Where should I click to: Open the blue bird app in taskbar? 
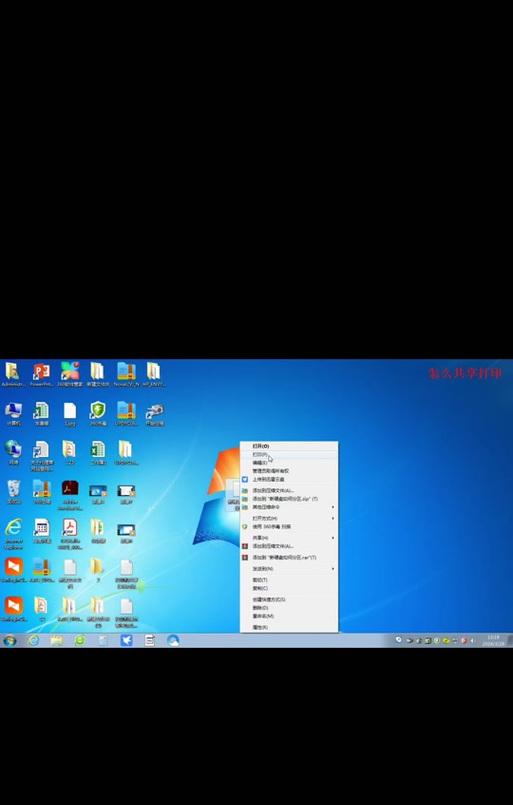[126, 640]
